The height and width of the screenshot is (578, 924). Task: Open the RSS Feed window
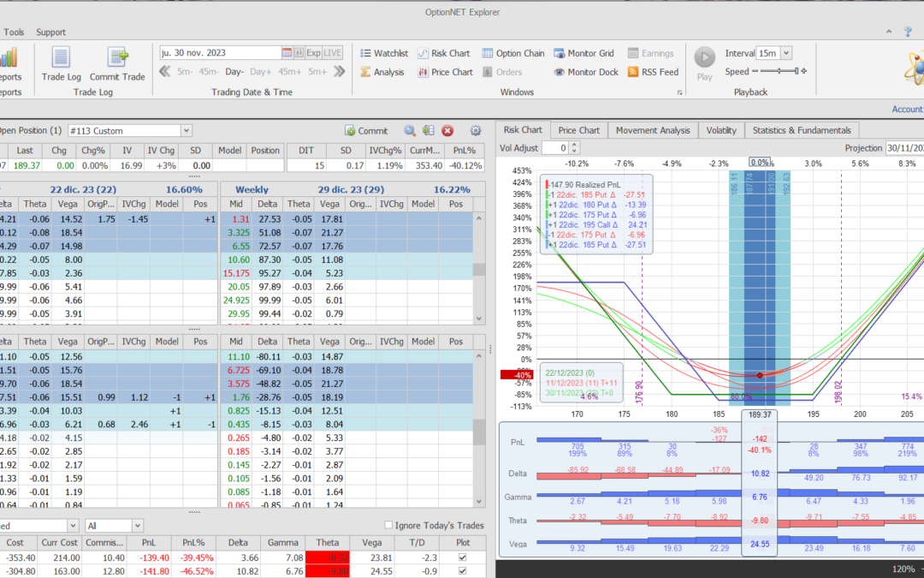click(x=653, y=72)
